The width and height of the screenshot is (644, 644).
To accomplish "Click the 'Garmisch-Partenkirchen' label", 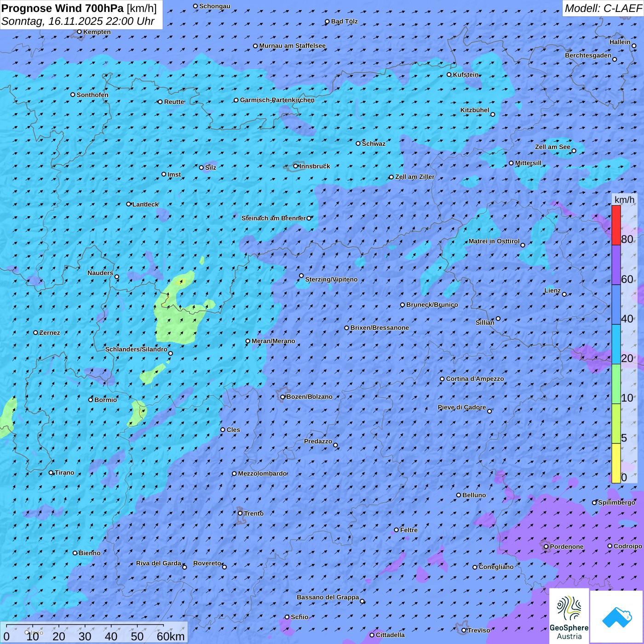I will point(277,100).
